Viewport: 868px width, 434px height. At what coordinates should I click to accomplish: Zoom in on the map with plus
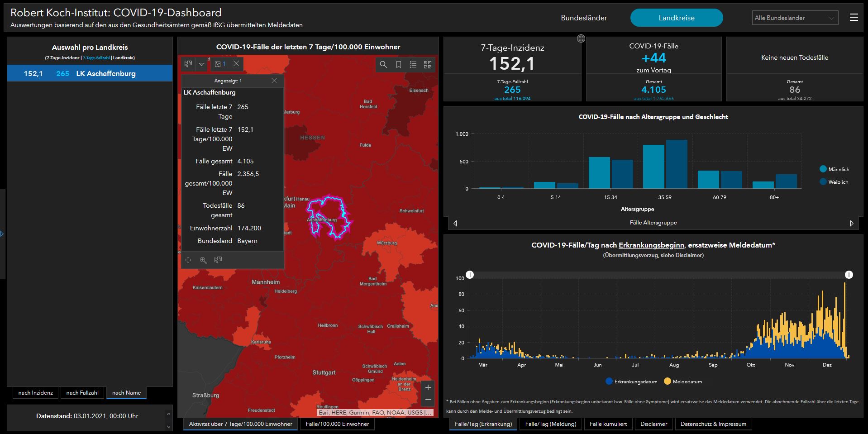tap(428, 387)
